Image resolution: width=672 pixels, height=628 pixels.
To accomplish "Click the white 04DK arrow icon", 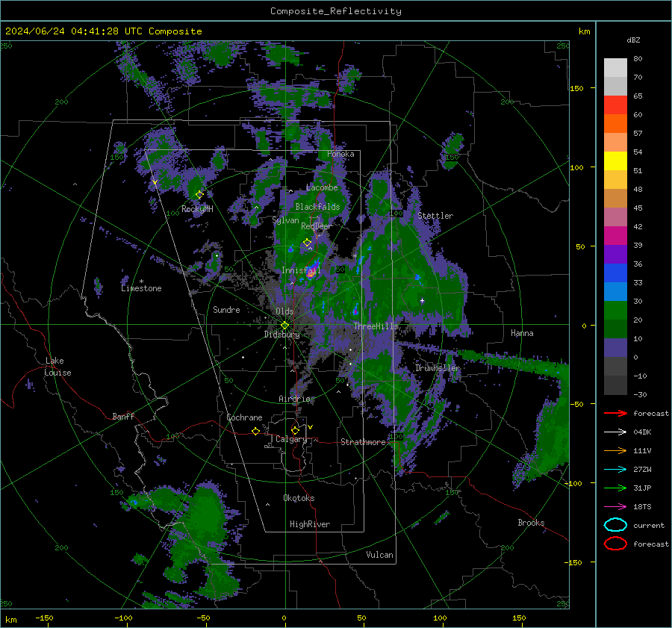I will click(x=615, y=432).
